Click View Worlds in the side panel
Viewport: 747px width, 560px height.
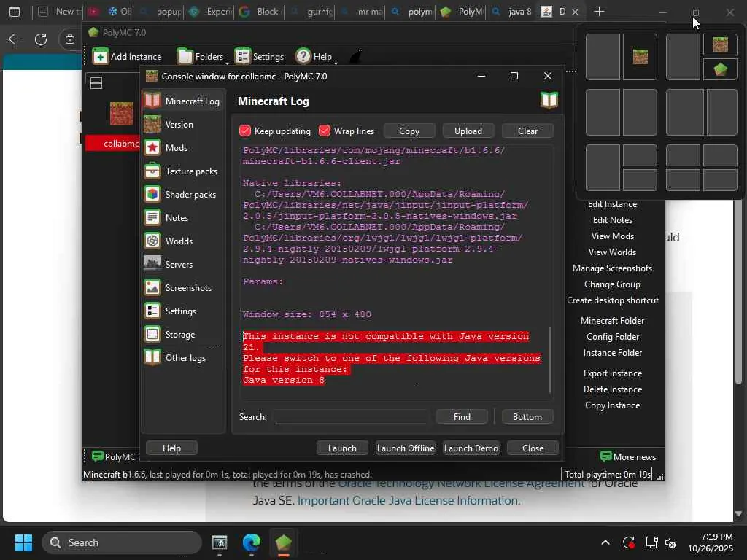[612, 252]
